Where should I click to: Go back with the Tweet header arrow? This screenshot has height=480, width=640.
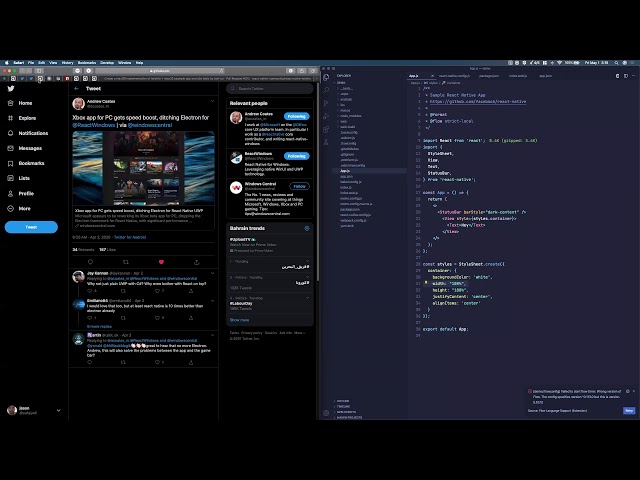pos(76,88)
